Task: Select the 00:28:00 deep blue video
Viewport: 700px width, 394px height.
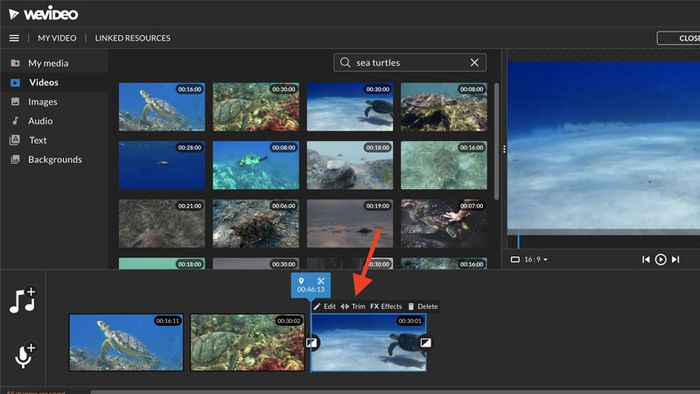Action: tap(162, 165)
